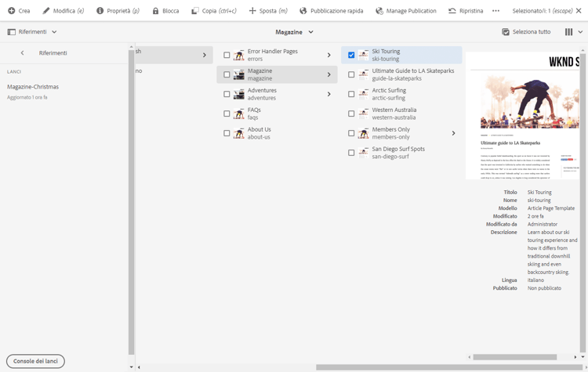Click the Crea plus icon

[12, 11]
